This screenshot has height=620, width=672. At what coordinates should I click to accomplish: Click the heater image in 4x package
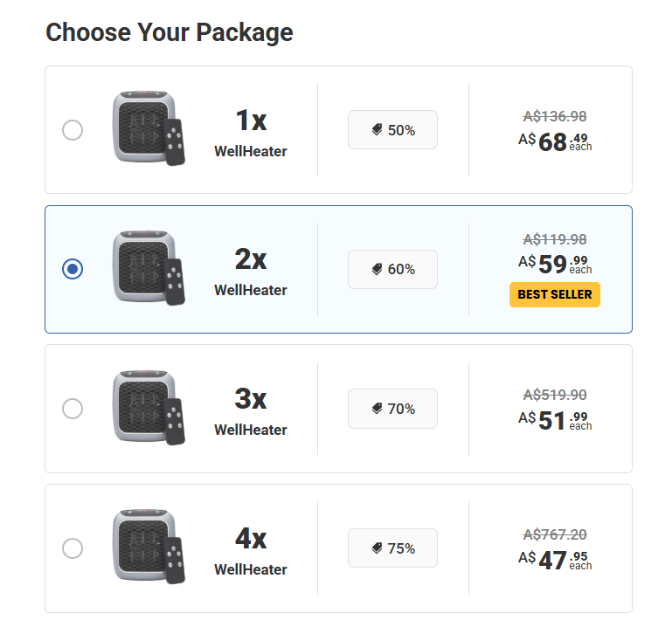[149, 547]
